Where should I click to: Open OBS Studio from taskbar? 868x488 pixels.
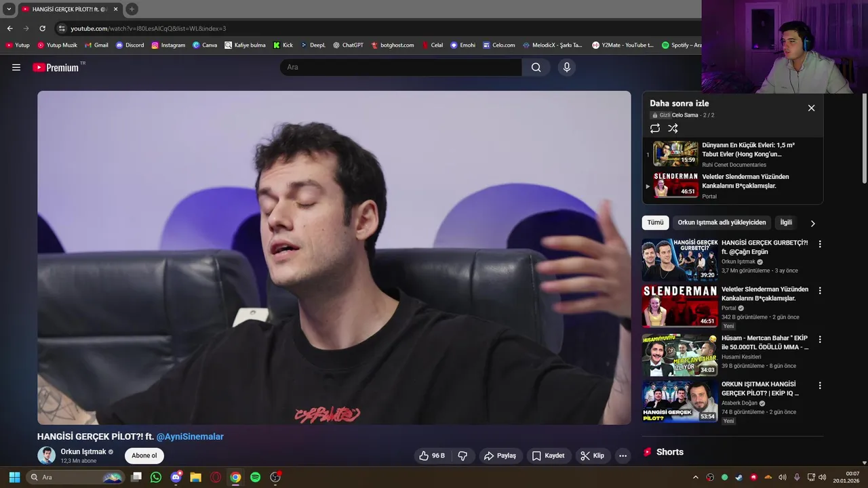(x=275, y=477)
